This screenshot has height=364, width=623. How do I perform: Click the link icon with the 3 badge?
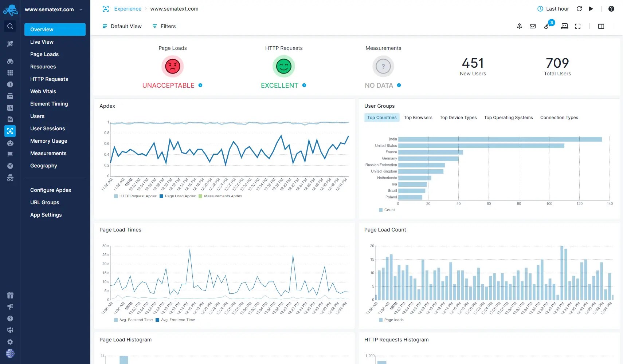click(548, 26)
